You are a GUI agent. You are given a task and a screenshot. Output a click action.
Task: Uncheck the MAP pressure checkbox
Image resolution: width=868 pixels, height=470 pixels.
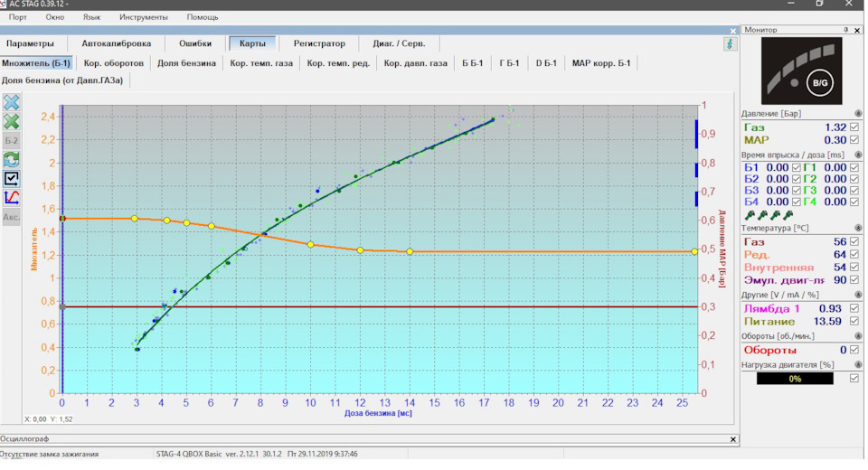click(854, 140)
